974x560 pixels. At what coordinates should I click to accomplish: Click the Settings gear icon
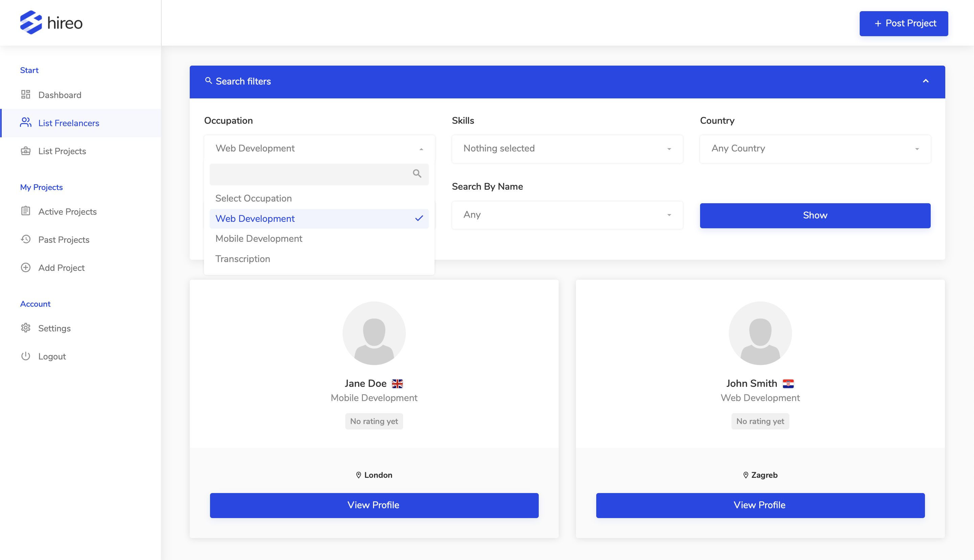coord(26,328)
